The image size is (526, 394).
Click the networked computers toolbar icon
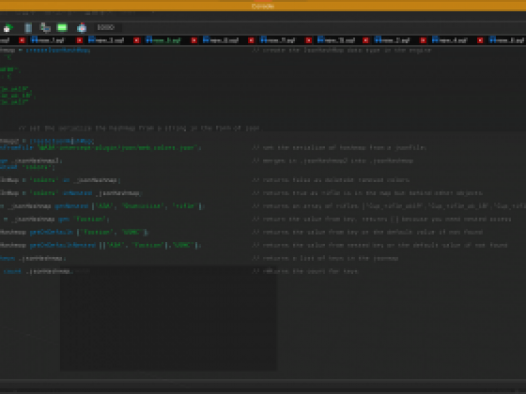pos(45,27)
